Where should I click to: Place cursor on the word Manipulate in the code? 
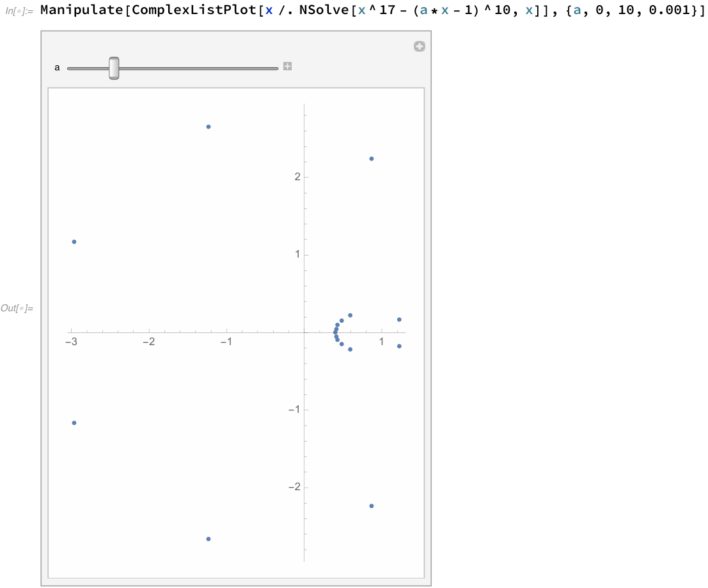82,10
